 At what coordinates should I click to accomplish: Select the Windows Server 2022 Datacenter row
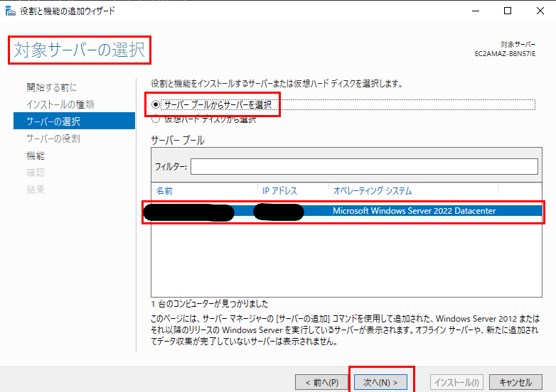click(414, 211)
